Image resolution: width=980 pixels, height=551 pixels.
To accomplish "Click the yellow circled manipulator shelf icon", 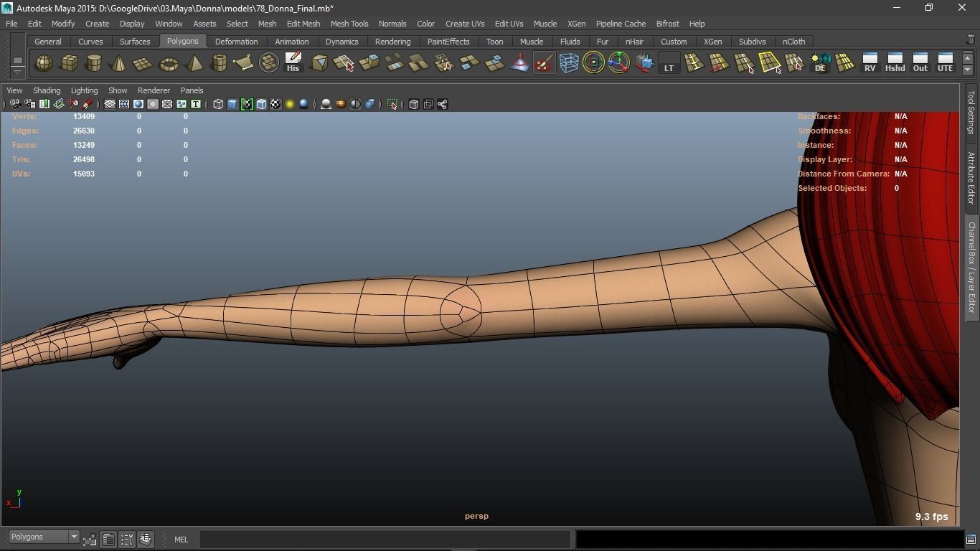I will (593, 63).
